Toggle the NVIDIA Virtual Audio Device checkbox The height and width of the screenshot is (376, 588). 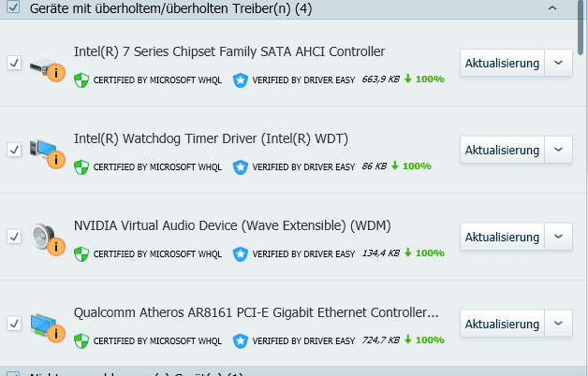[x=14, y=237]
